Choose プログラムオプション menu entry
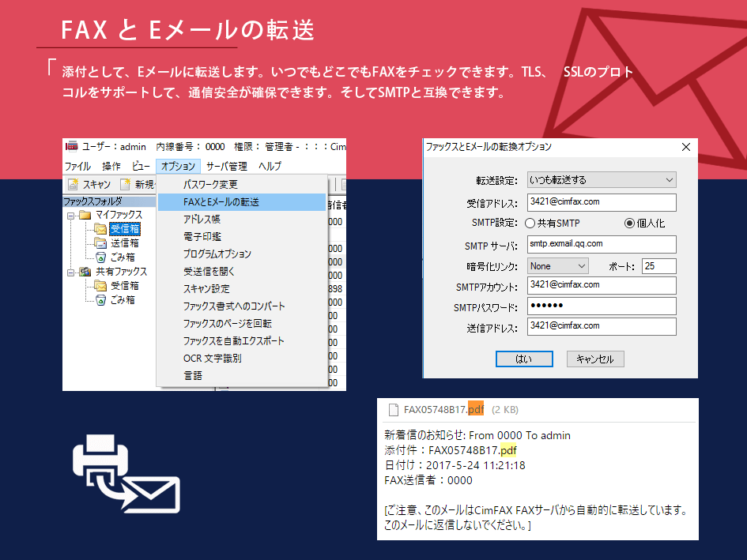The width and height of the screenshot is (747, 560). (x=242, y=254)
